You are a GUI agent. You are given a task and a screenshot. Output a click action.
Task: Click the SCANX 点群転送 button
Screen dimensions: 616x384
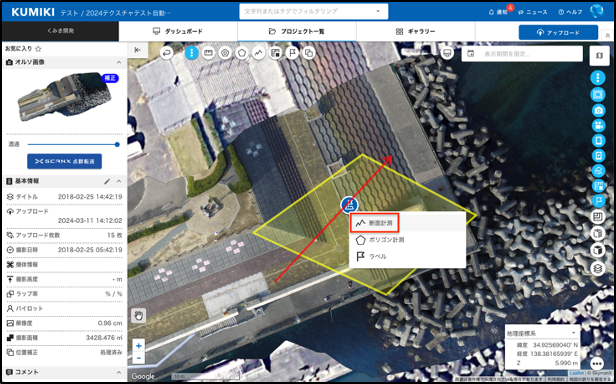click(x=64, y=161)
